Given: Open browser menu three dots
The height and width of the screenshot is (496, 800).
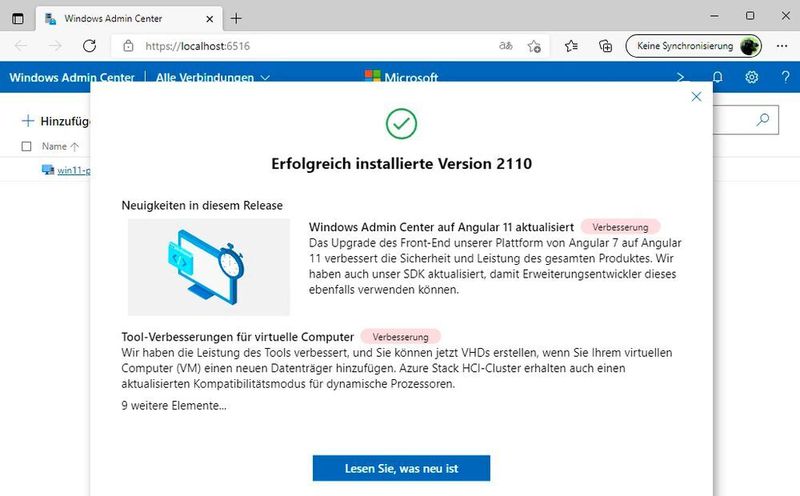Looking at the screenshot, I should [x=782, y=46].
